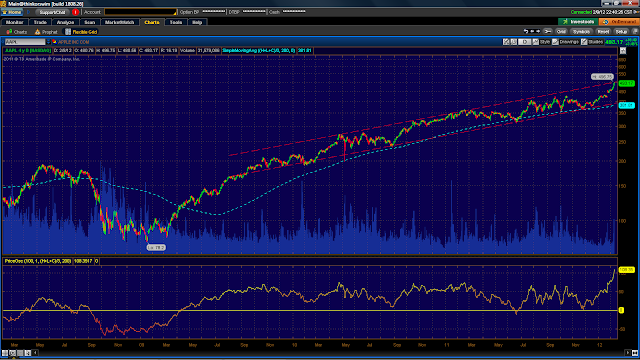Screen dimensions: 640x360
Task: Open the Investools button
Action: coord(578,22)
